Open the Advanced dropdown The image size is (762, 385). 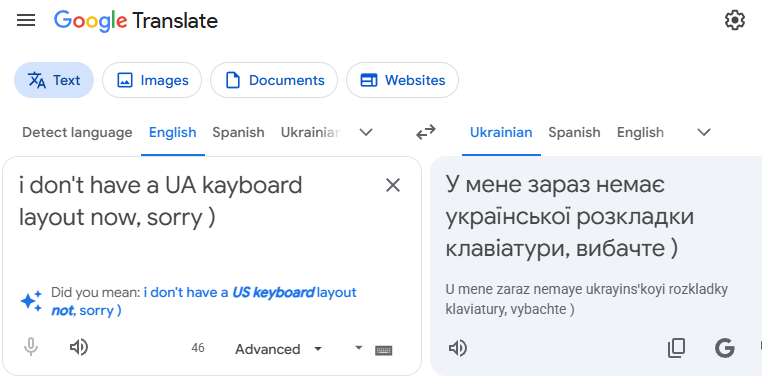(x=278, y=349)
